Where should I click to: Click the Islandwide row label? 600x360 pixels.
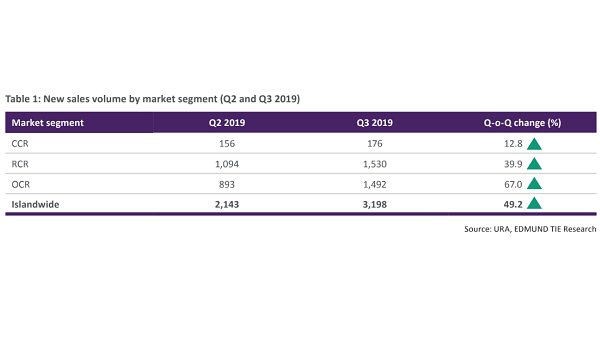pyautogui.click(x=35, y=204)
